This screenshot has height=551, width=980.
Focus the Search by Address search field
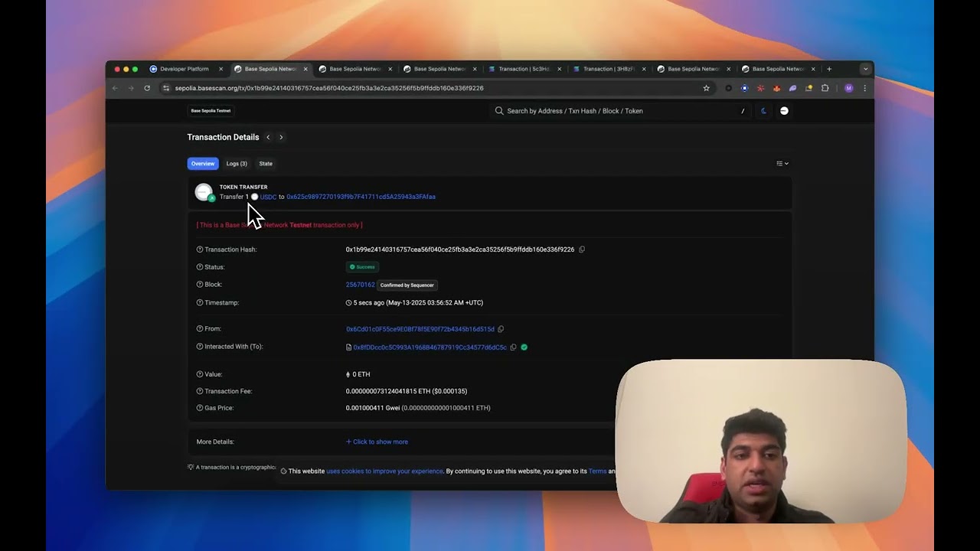612,111
